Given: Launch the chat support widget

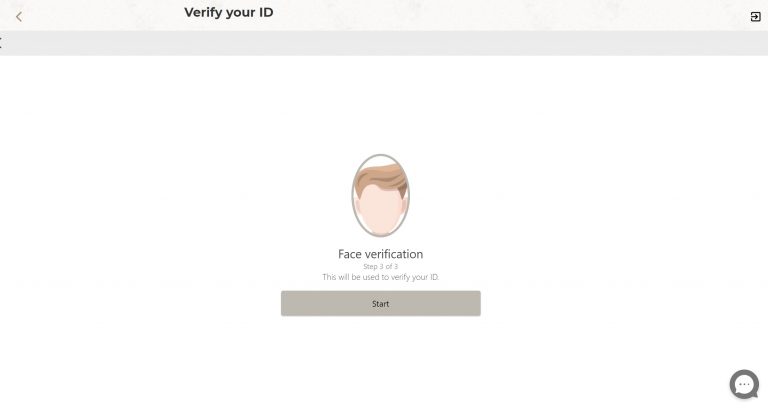Looking at the screenshot, I should [x=744, y=385].
